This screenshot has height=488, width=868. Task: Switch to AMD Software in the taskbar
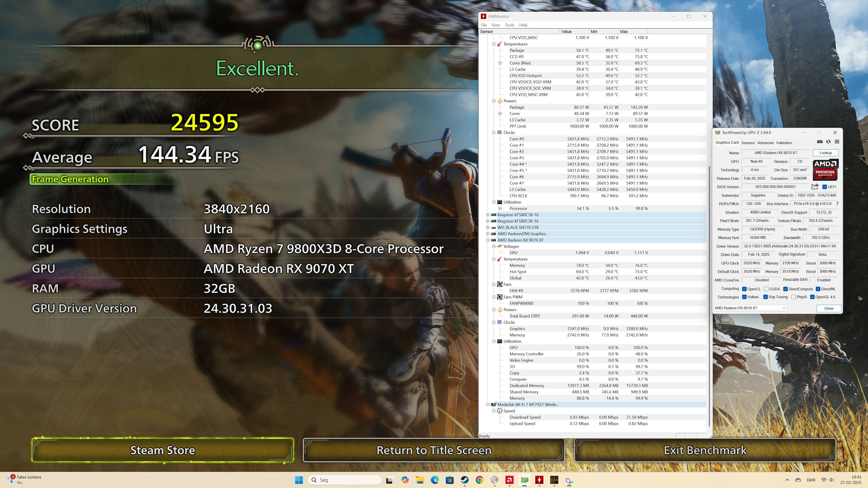509,480
